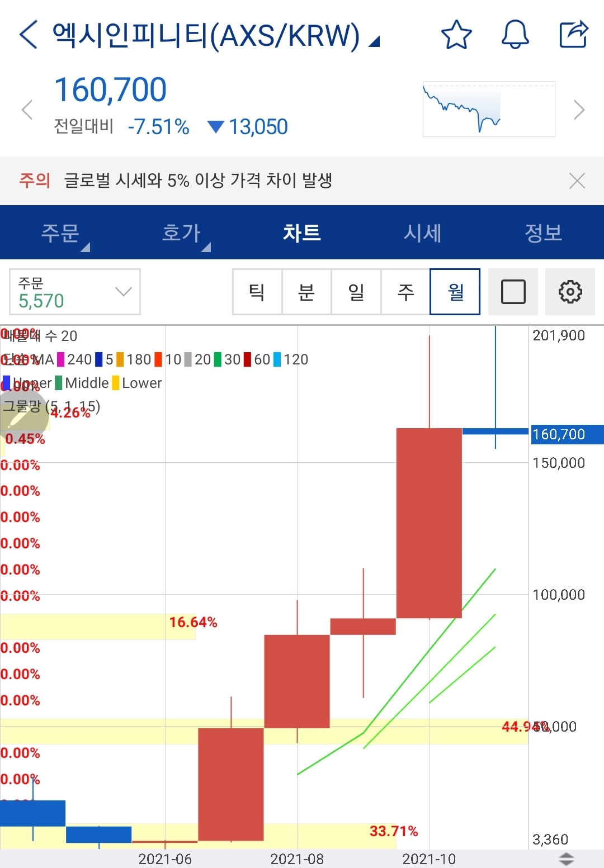Go to next coin with right chevron

[x=579, y=110]
